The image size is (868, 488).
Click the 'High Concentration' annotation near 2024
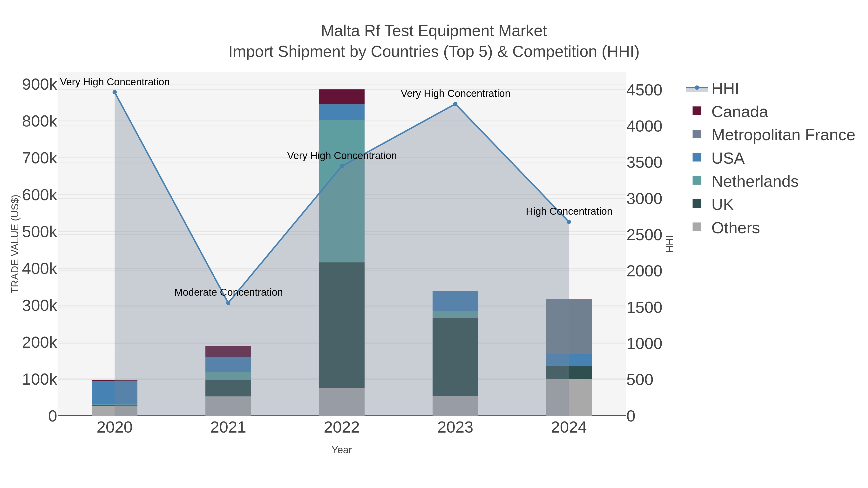[569, 212]
